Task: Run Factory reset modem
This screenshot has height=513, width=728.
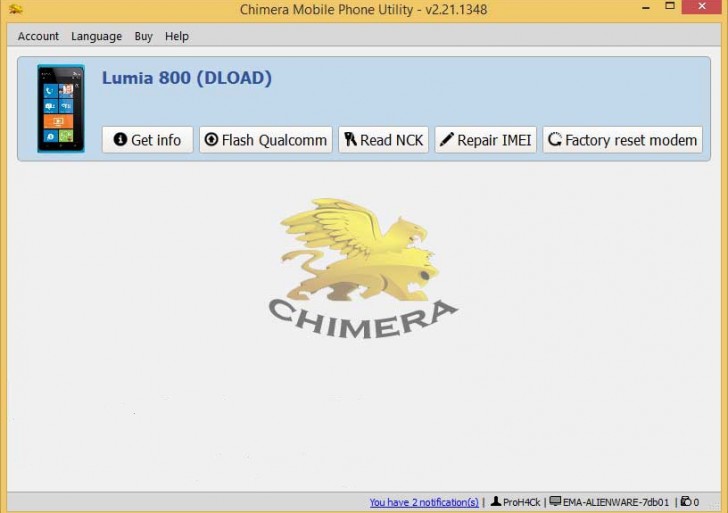Action: click(622, 140)
